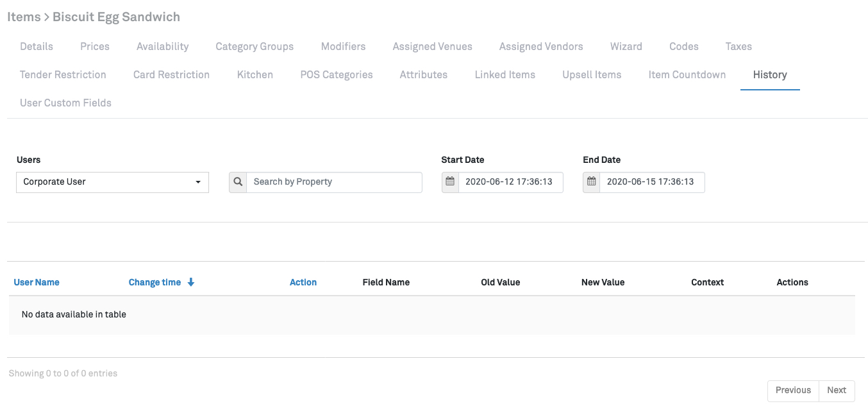Focus the Search by Property field

(334, 182)
